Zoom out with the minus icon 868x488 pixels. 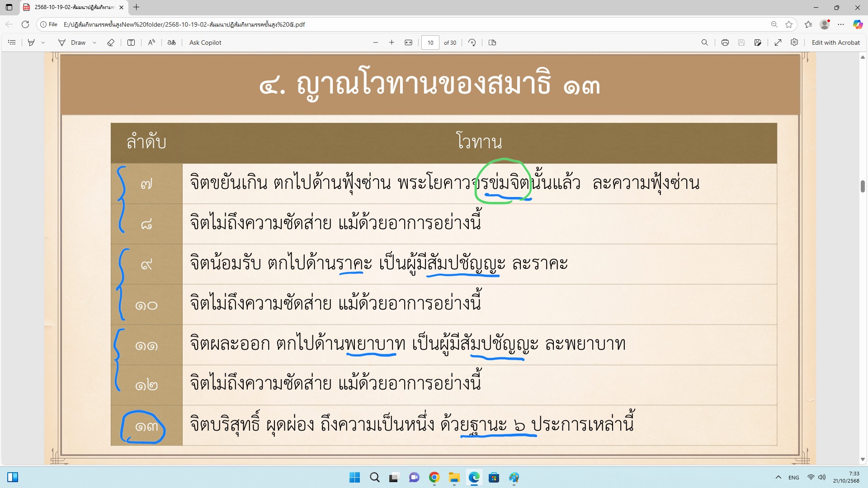(x=375, y=42)
